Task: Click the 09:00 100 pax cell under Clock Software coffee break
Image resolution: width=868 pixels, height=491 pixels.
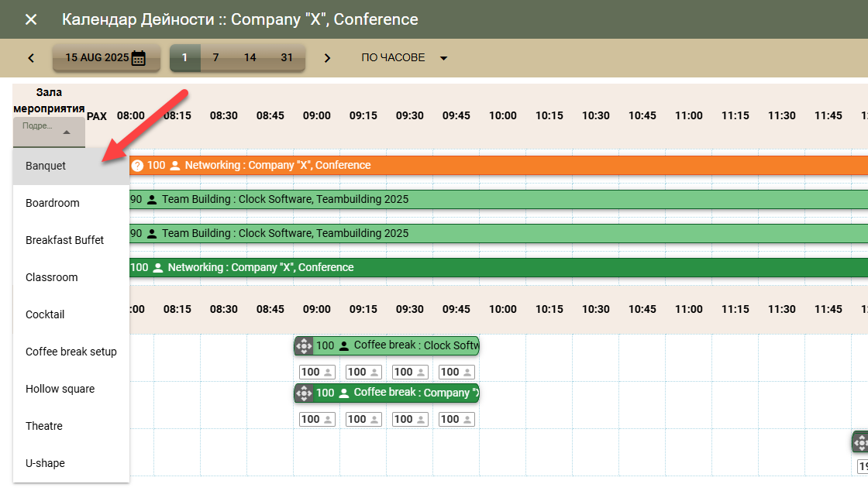Action: [317, 372]
